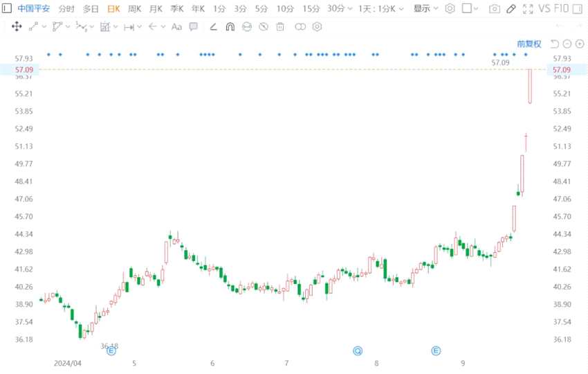This screenshot has width=588, height=374.
Task: Toggle drawing mode with the pencil icon
Action: point(511,8)
